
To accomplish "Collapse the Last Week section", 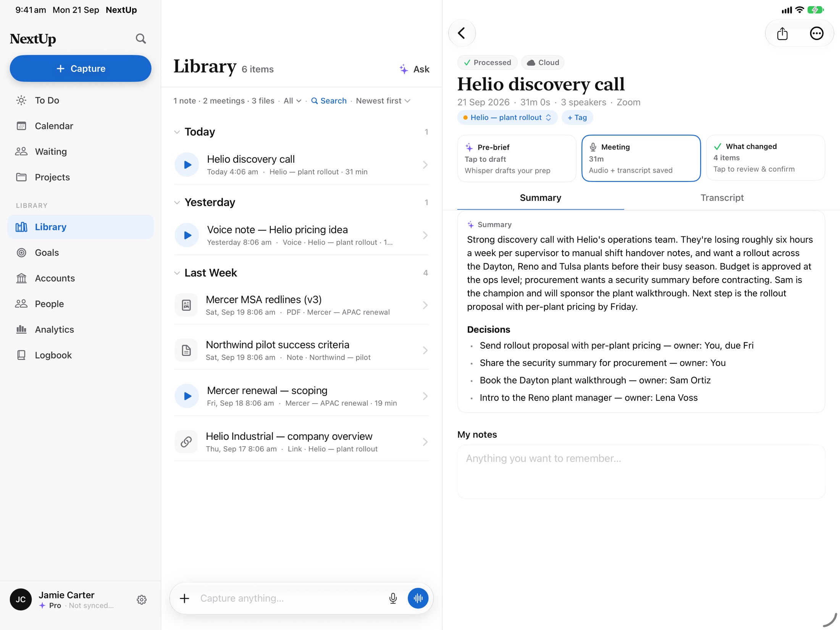I will [177, 273].
